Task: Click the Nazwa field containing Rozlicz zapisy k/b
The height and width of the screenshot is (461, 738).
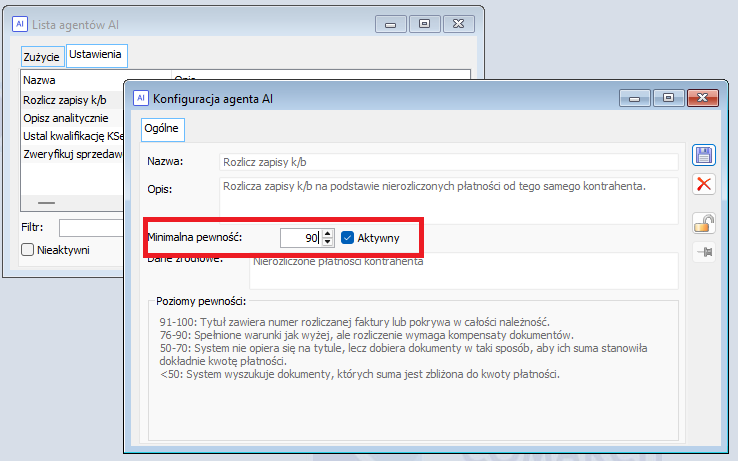Action: (x=449, y=162)
